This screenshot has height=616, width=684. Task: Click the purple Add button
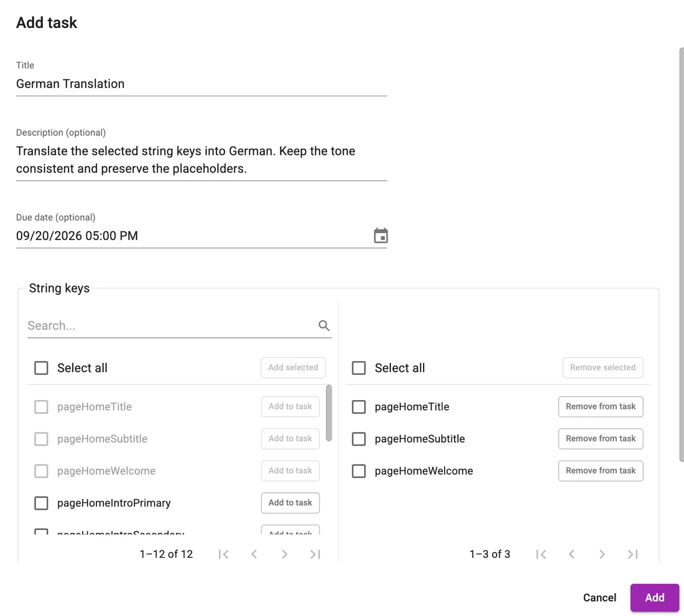pos(654,597)
